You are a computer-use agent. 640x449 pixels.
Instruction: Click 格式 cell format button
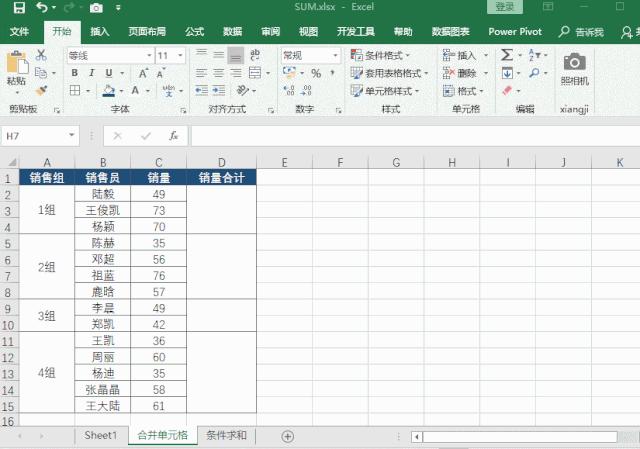coord(462,91)
